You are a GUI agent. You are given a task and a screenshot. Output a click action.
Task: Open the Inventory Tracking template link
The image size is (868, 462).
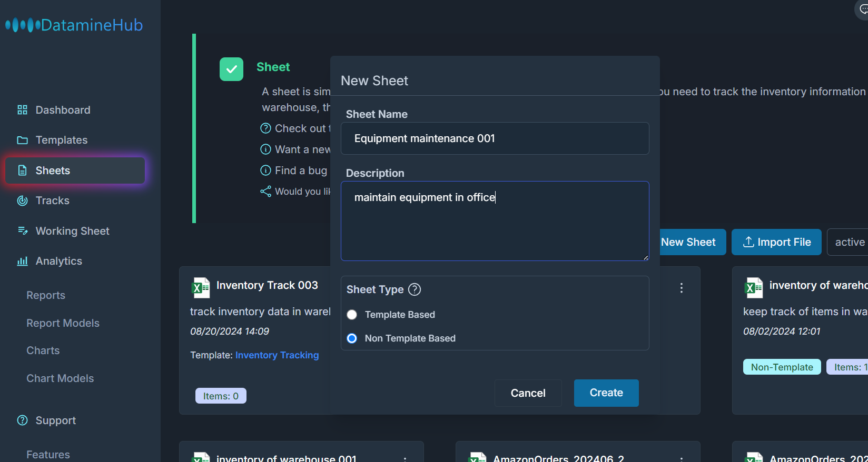coord(277,355)
